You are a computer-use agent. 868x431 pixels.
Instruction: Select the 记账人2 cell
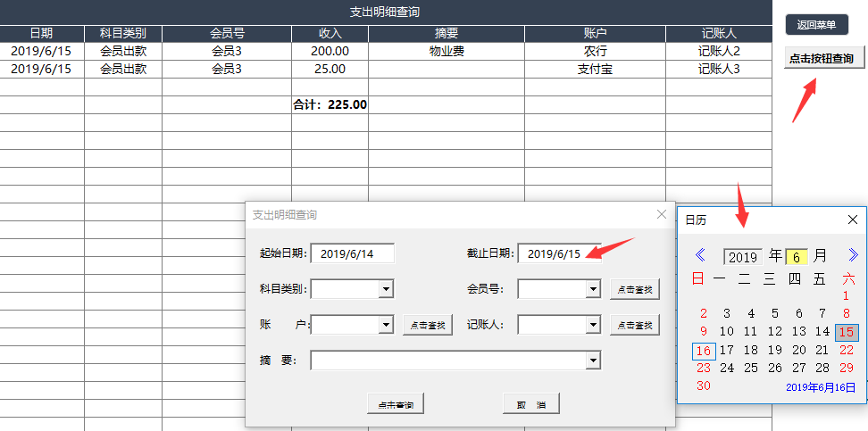[719, 52]
